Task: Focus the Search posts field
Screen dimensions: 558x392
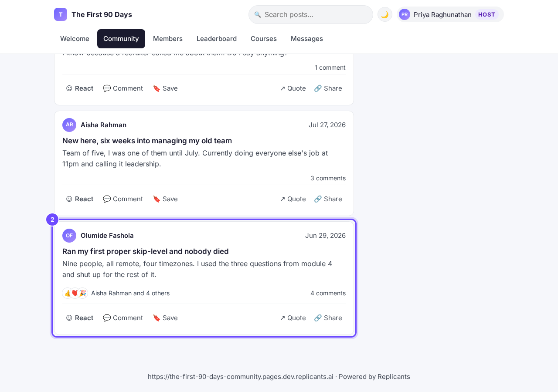Action: (x=311, y=14)
